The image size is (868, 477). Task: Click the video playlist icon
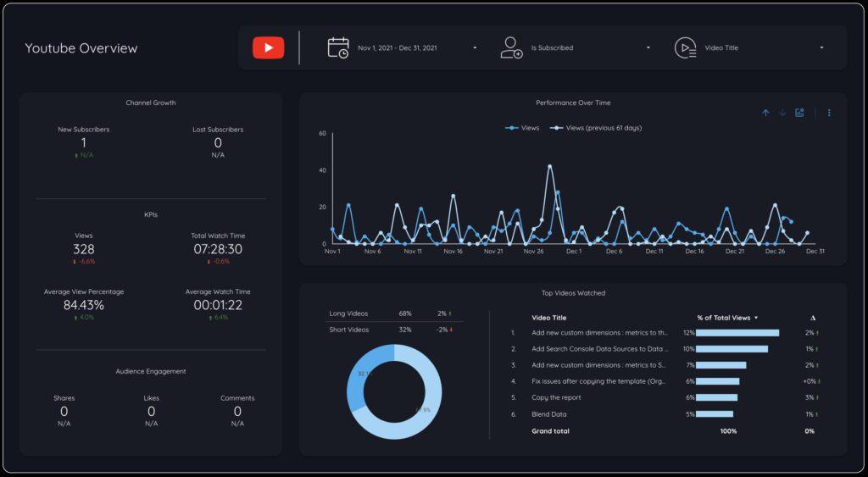coord(685,47)
